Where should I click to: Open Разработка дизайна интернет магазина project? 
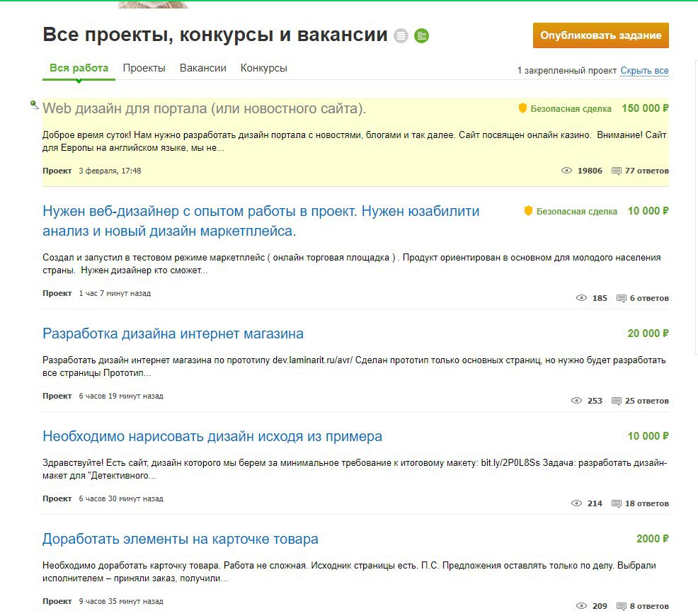(x=173, y=333)
